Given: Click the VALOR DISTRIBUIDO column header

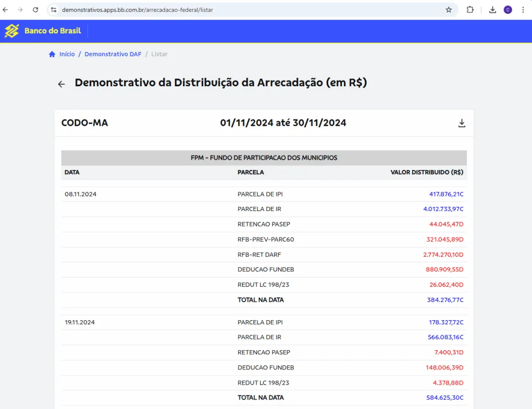Looking at the screenshot, I should pos(427,172).
